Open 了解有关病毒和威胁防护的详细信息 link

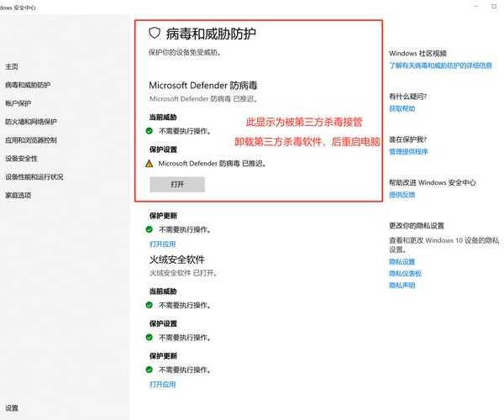(x=441, y=66)
